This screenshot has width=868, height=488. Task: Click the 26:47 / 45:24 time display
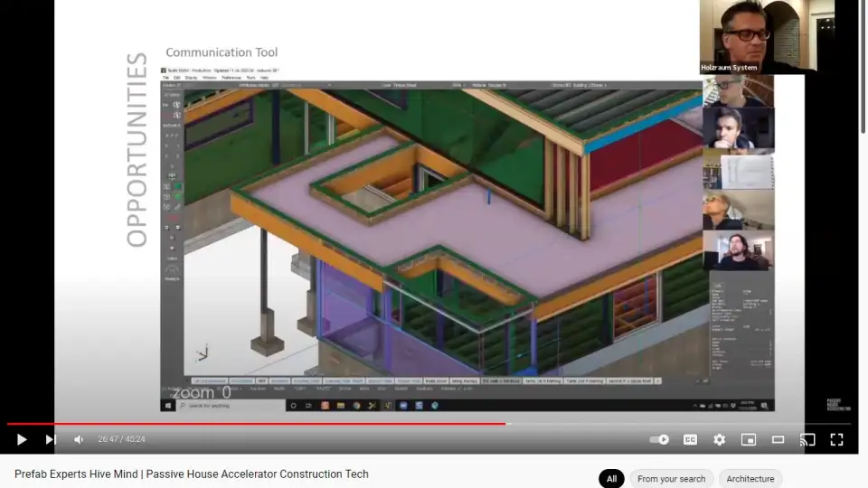[x=121, y=439]
